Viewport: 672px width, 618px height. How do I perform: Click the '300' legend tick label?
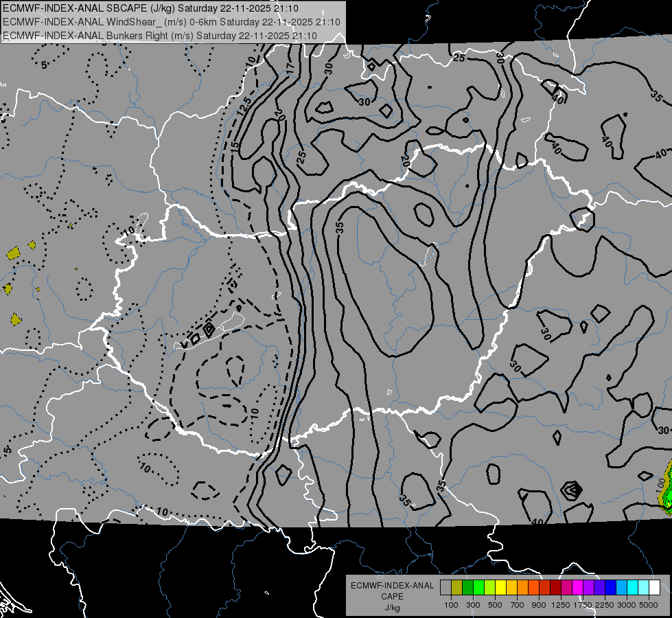point(473,605)
